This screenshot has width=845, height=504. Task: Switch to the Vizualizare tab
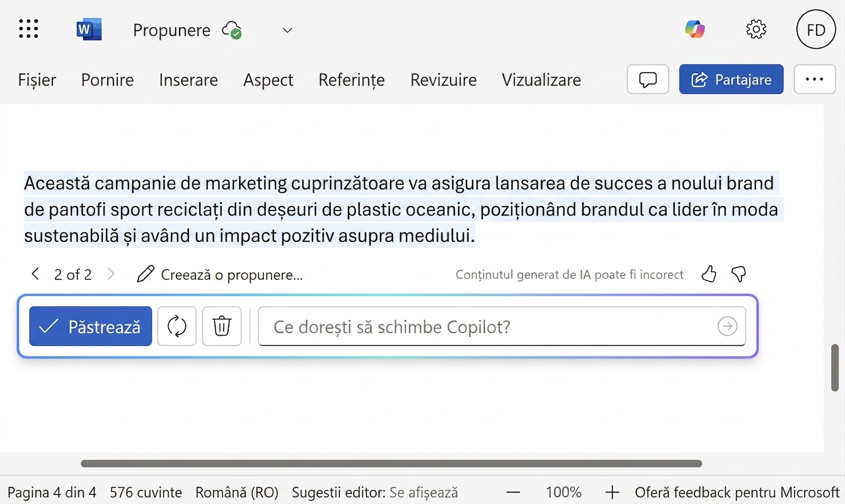[x=541, y=80]
